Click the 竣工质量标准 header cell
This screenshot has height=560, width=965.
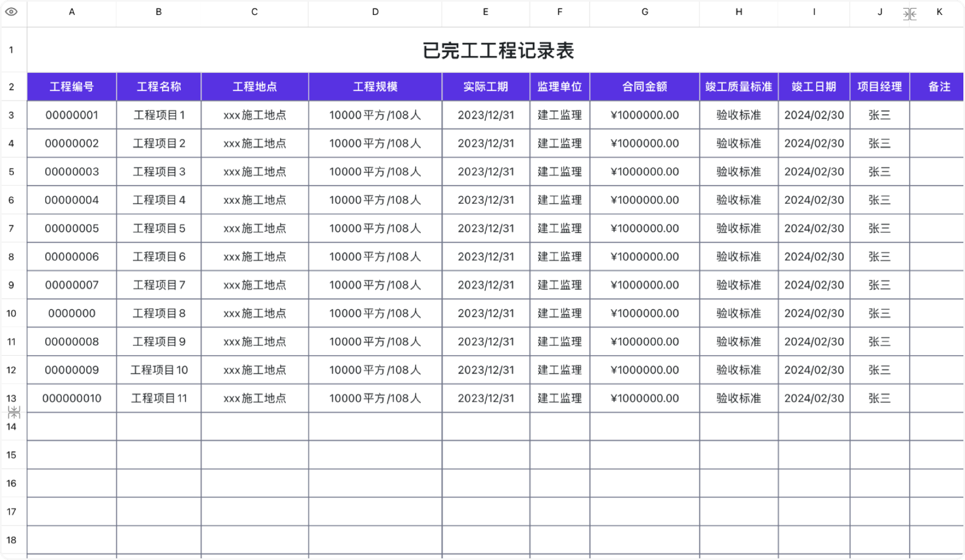739,87
